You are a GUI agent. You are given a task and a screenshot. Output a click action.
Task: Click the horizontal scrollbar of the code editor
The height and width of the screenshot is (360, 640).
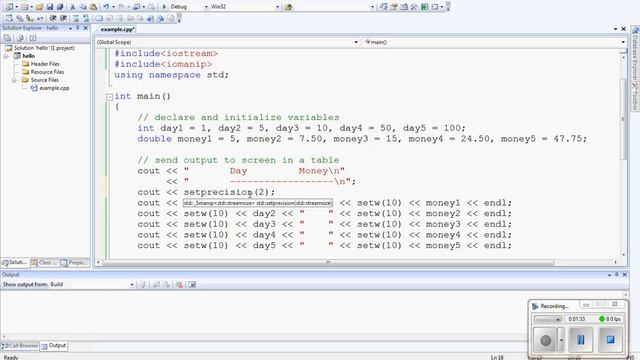[329, 262]
